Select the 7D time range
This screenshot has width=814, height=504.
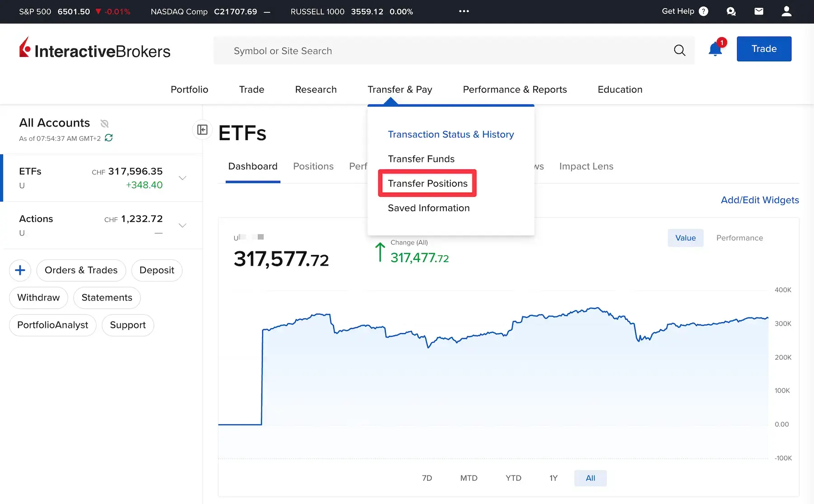coord(427,478)
